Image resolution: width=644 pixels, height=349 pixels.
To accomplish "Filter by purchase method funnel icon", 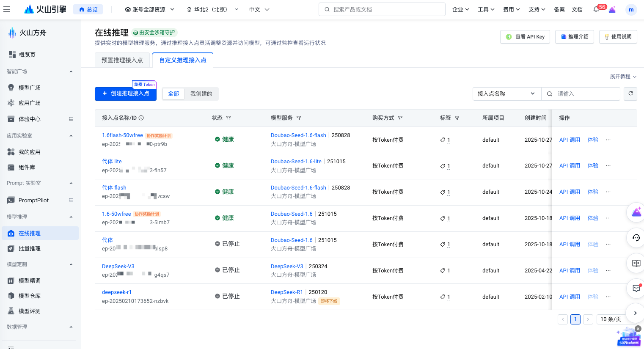I will point(400,118).
